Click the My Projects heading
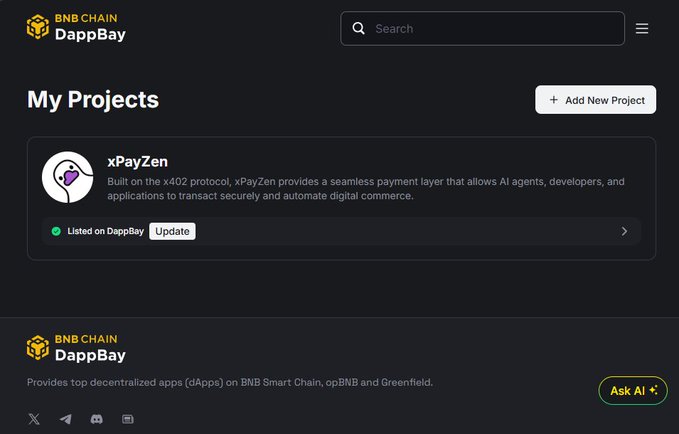The image size is (679, 434). click(93, 100)
